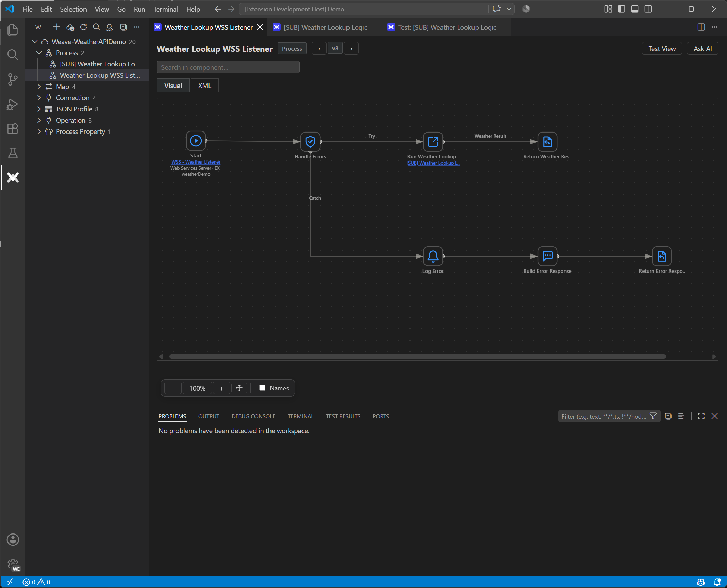727x588 pixels.
Task: Click the zoom out minus button
Action: [173, 388]
